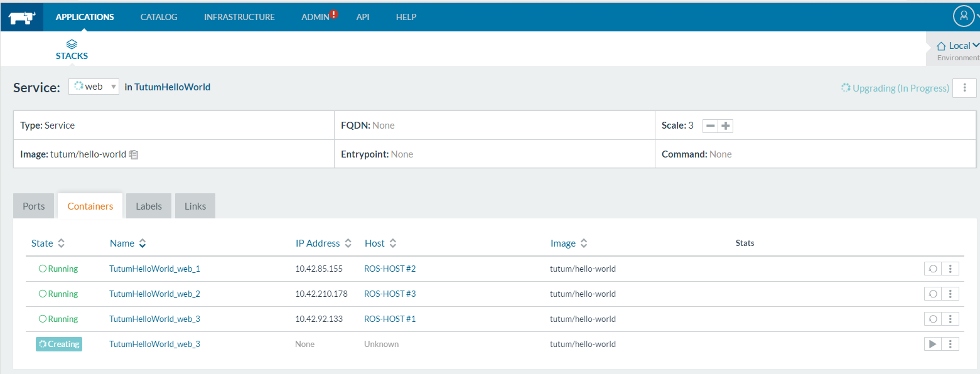Copy the tutum/hello-world image name icon
980x374 pixels.
point(133,154)
